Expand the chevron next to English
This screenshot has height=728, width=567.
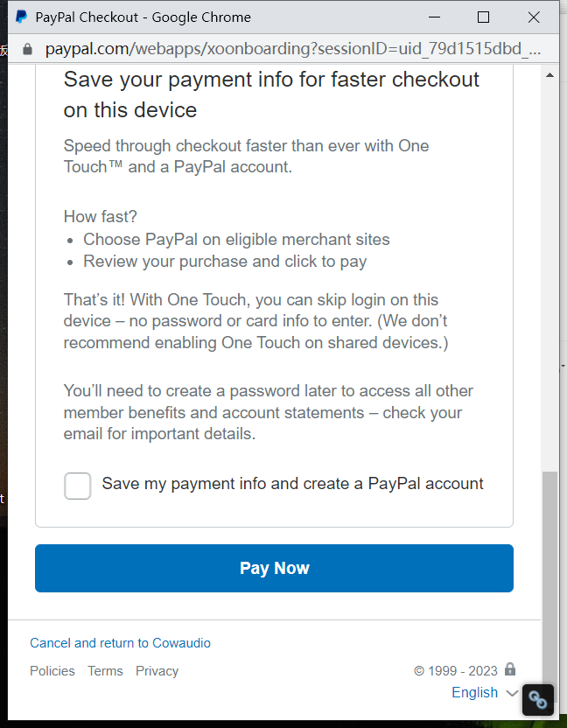tap(513, 693)
